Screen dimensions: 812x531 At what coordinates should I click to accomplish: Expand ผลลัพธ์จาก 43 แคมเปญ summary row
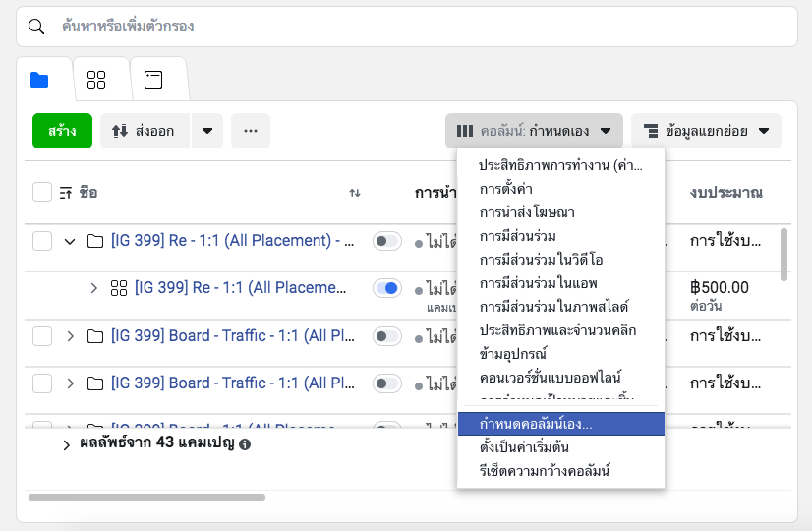click(66, 445)
